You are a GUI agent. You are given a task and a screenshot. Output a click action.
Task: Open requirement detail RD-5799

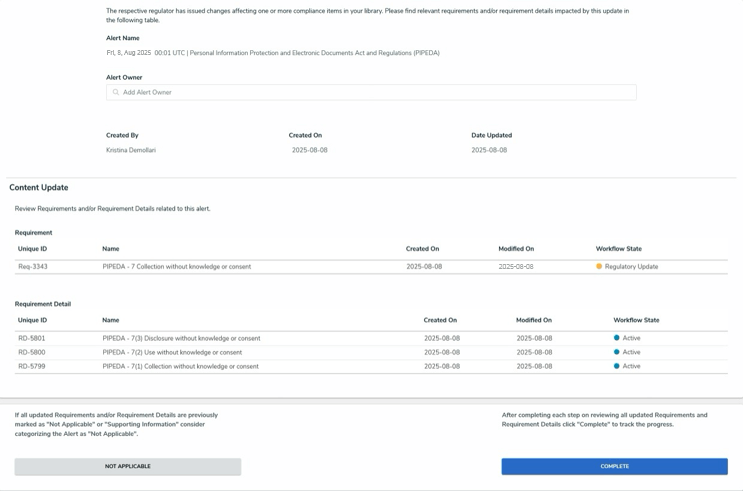point(32,366)
